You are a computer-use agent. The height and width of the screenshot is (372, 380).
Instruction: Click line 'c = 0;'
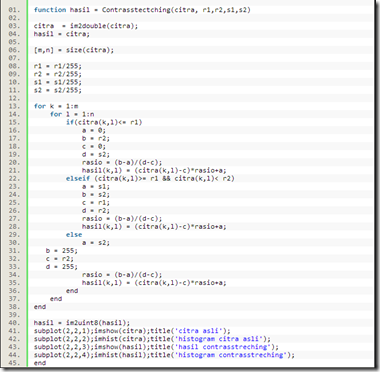(x=94, y=146)
